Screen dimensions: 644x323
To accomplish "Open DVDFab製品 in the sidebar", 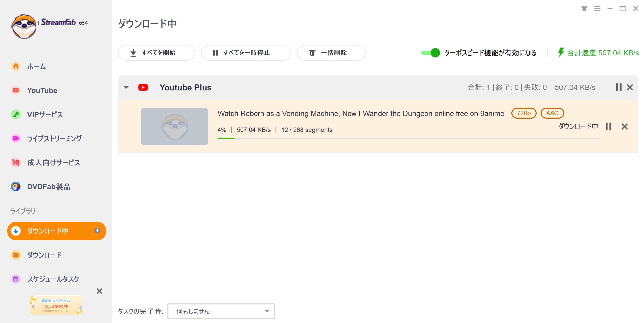I will click(41, 187).
